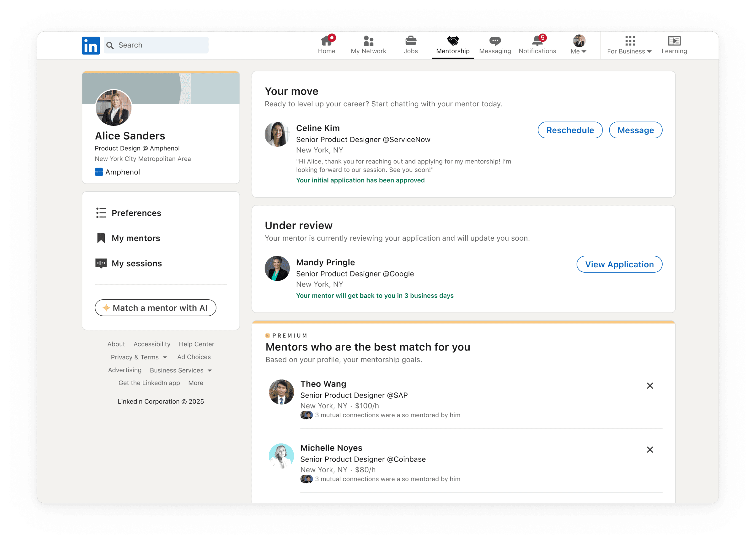
Task: Open the Home house icon
Action: [x=326, y=41]
